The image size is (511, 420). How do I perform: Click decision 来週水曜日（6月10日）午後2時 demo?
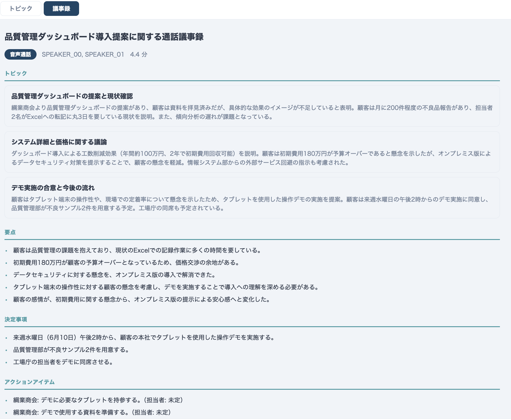point(144,338)
